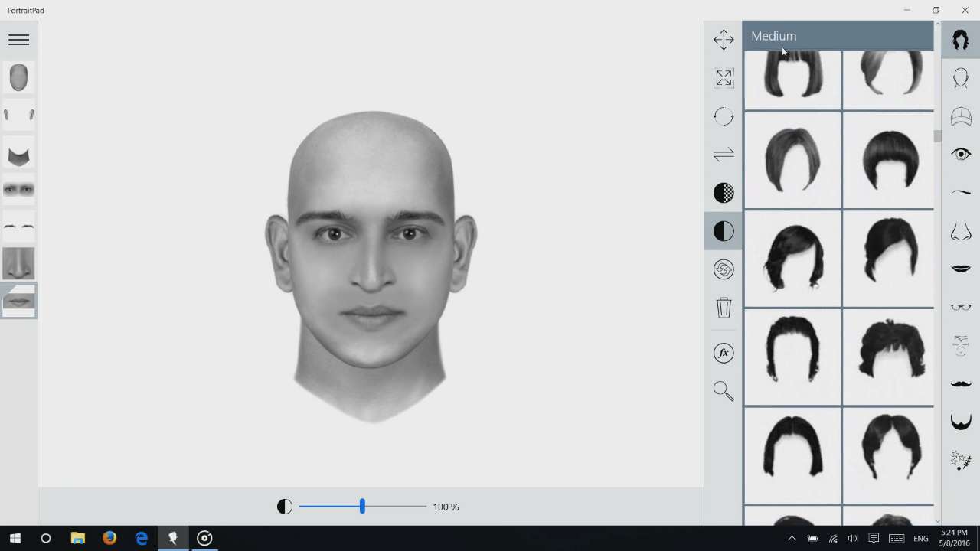The image size is (980, 551).
Task: Choose the black center-part hairstyle
Action: [x=888, y=455]
